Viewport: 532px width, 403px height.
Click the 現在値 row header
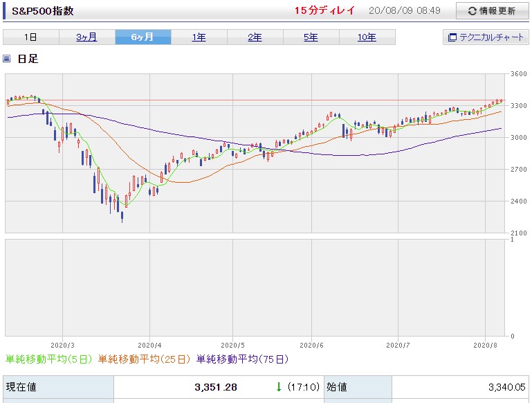click(58, 387)
